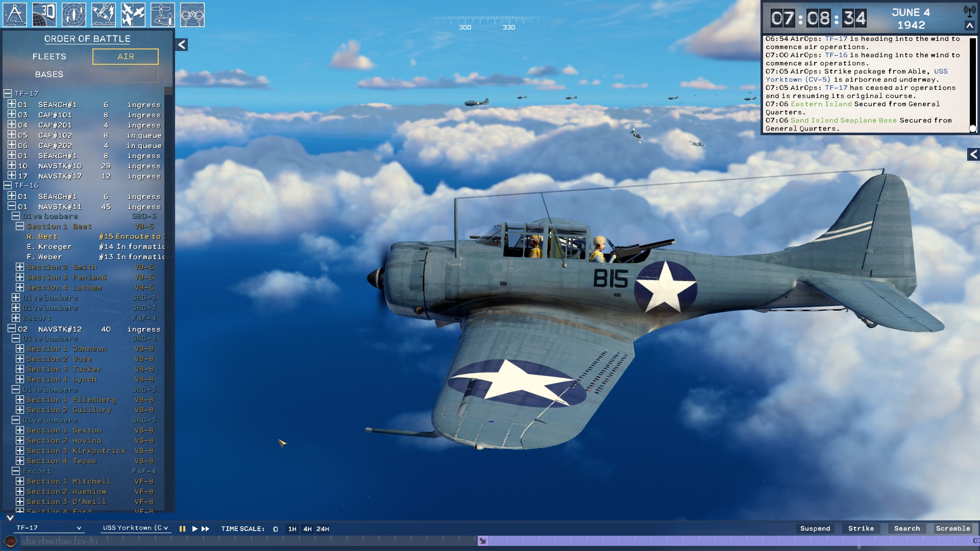Switch to the FLEETS tab

[x=50, y=57]
